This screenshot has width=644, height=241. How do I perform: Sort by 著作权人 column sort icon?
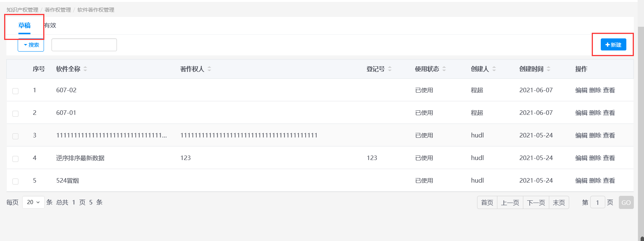[209, 69]
